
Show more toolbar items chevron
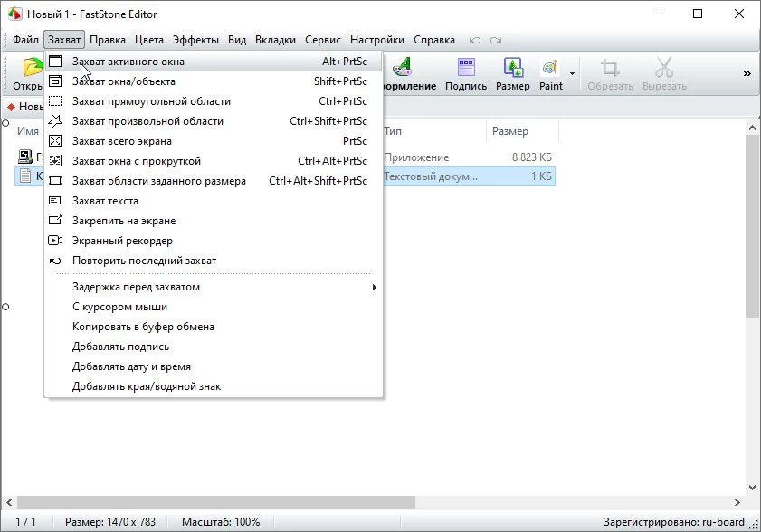[x=747, y=74]
